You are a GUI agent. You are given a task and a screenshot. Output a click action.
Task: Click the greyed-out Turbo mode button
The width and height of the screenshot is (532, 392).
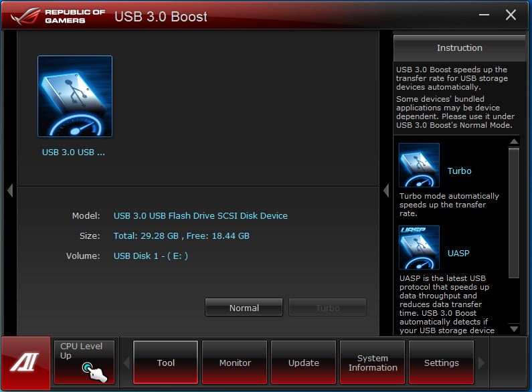pyautogui.click(x=327, y=308)
